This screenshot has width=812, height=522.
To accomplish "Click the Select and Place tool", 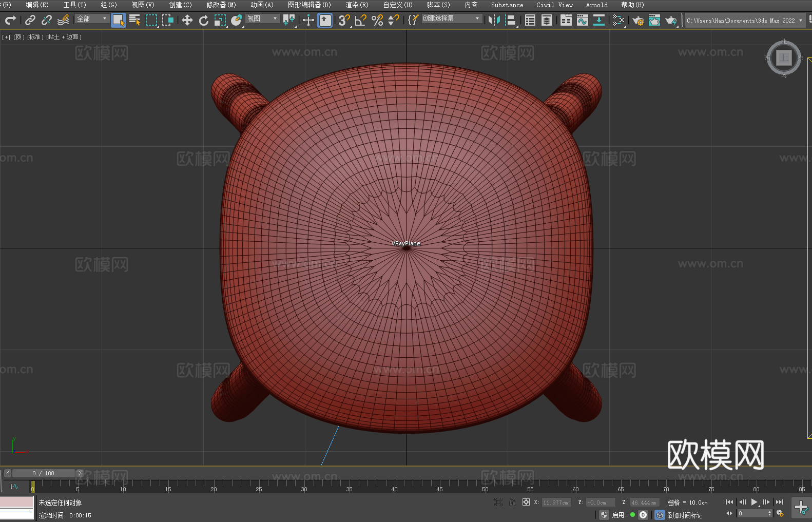I will click(x=237, y=20).
